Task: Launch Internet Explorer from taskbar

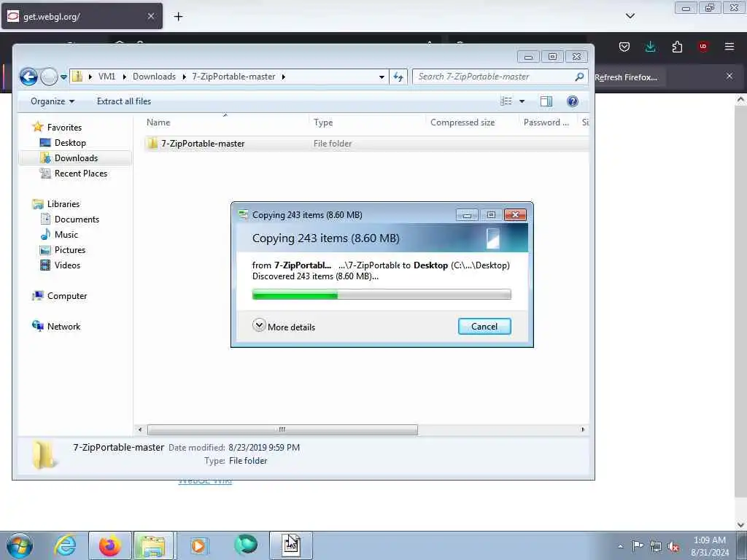Action: point(65,545)
